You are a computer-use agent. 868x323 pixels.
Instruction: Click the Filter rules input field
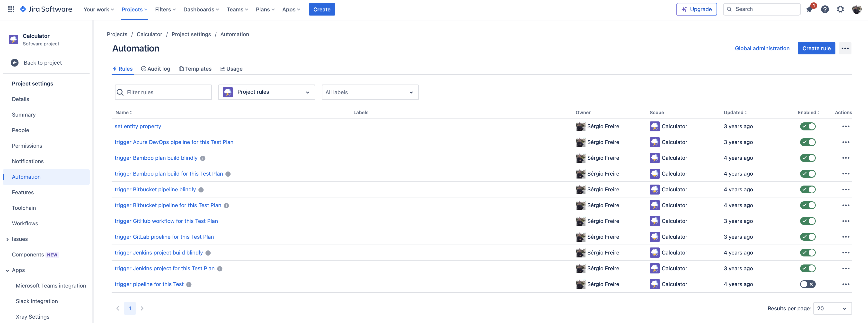tap(163, 92)
